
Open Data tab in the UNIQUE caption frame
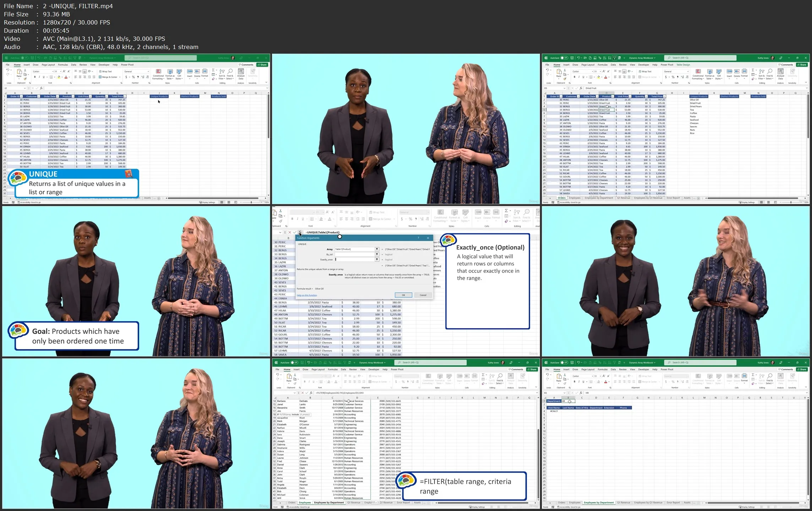[73, 65]
